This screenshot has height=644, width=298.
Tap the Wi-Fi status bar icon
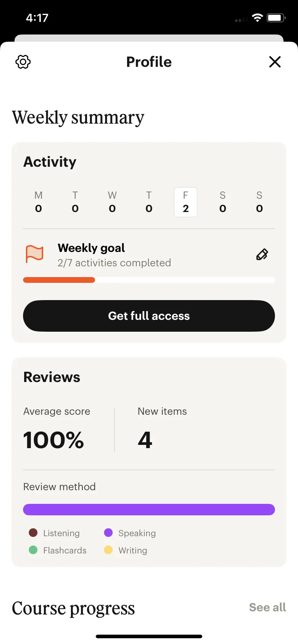click(x=258, y=18)
